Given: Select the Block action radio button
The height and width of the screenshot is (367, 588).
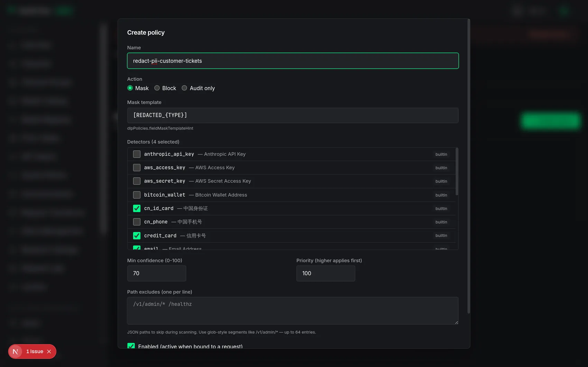Looking at the screenshot, I should [157, 88].
